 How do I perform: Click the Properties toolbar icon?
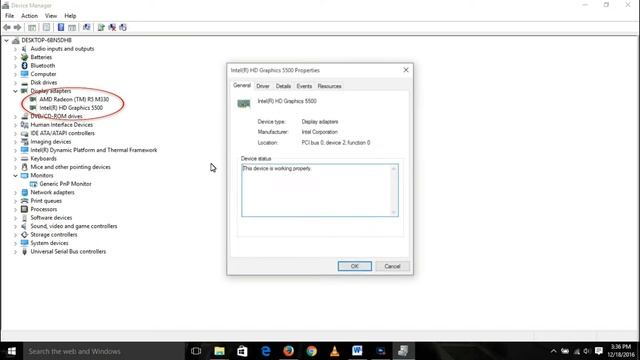click(47, 27)
